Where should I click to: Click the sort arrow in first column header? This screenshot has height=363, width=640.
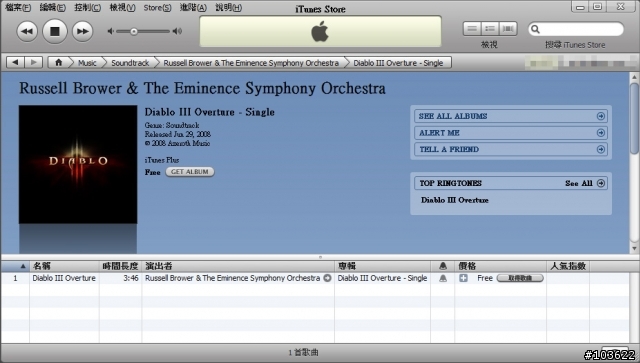click(23, 266)
